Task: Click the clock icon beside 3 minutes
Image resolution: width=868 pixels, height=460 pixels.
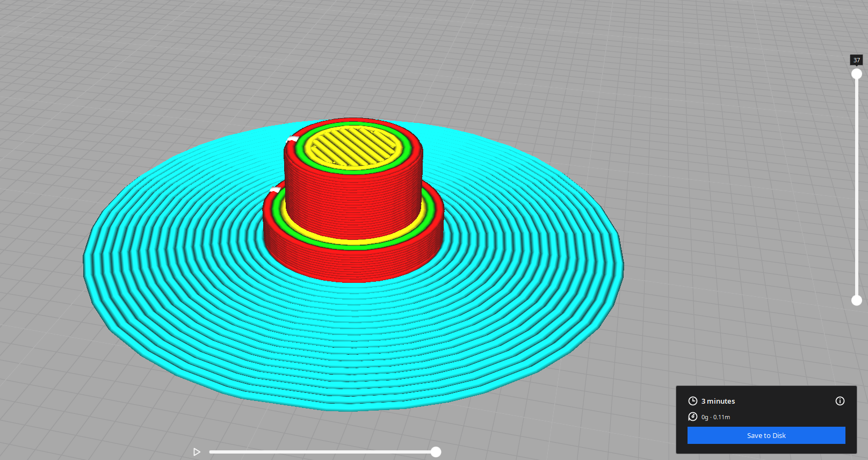Action: coord(693,401)
